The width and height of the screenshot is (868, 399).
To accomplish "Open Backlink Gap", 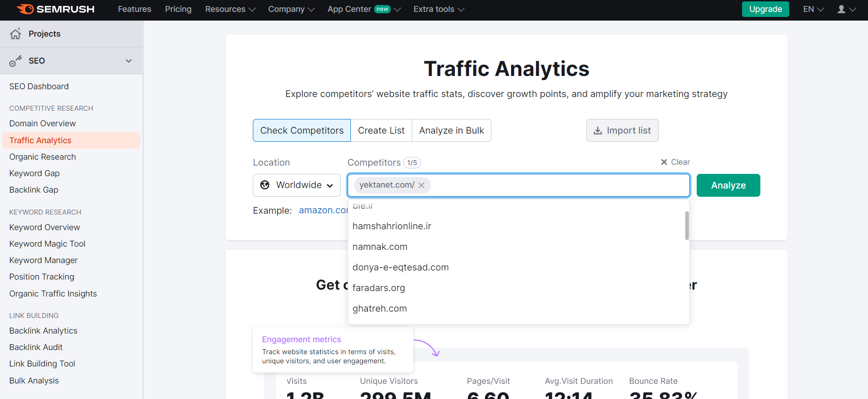I will [34, 190].
